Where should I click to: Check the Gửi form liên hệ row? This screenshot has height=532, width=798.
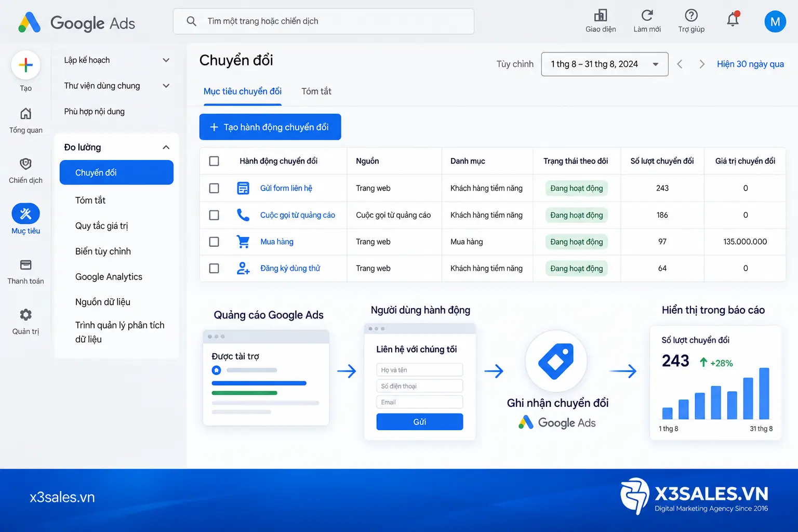tap(214, 188)
